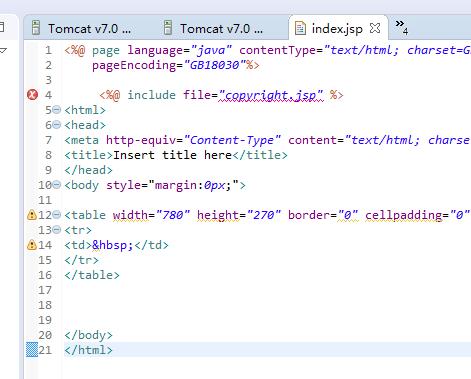Show the hidden editors overflow list
The image size is (471, 379).
pos(402,28)
